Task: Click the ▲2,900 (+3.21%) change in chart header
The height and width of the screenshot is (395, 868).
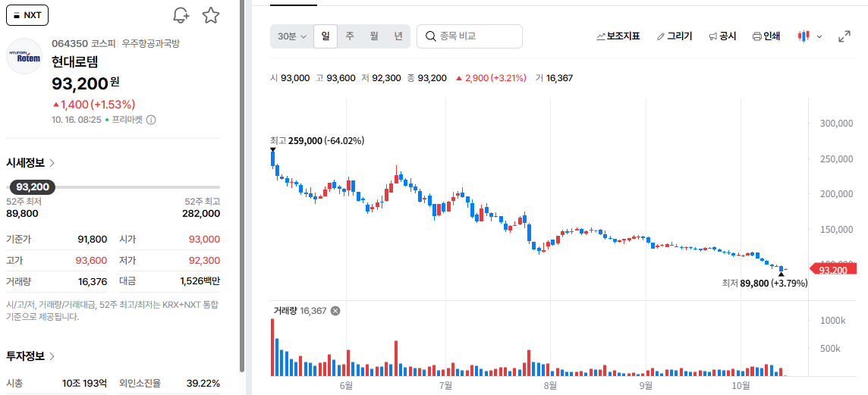Action: tap(490, 78)
